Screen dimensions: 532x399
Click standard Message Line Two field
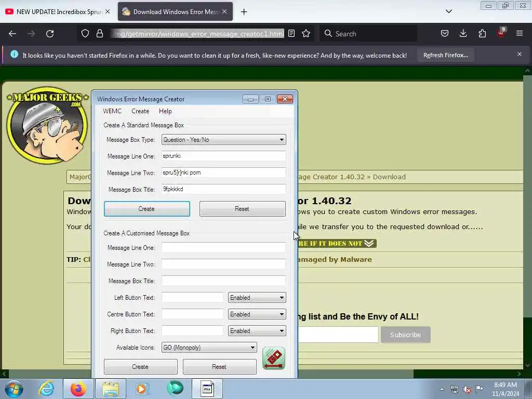tap(223, 172)
